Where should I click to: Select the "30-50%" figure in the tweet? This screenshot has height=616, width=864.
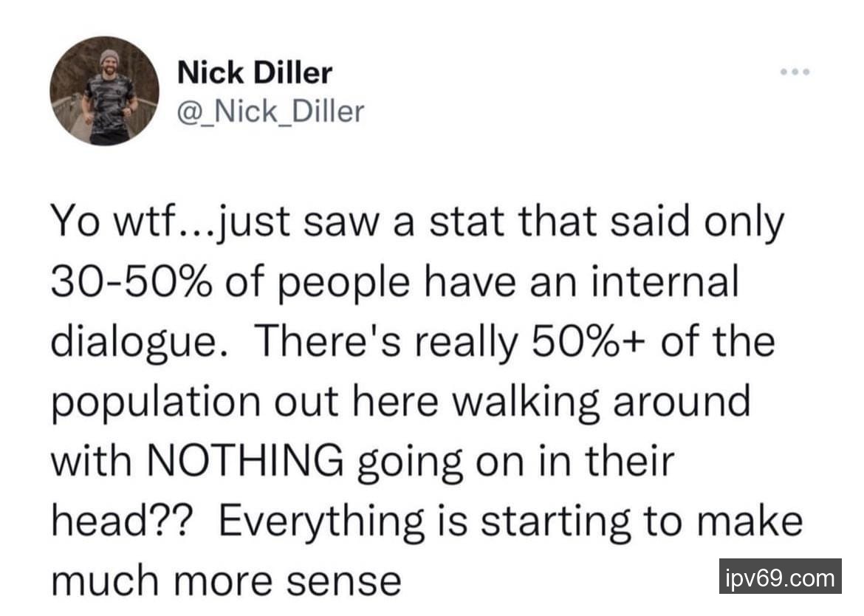coord(120,284)
